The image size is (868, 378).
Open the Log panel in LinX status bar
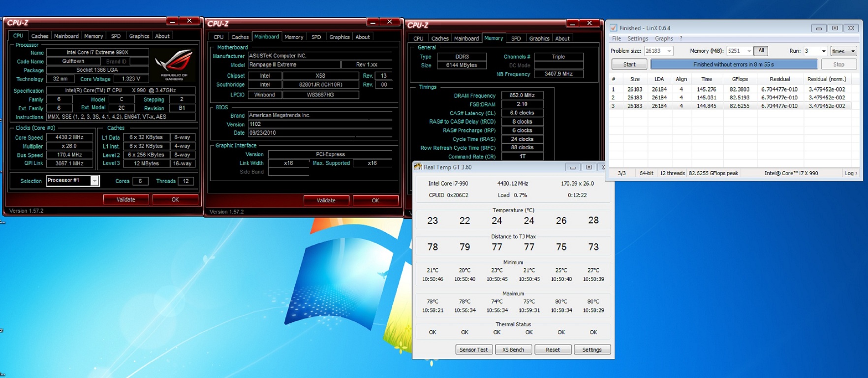click(851, 173)
